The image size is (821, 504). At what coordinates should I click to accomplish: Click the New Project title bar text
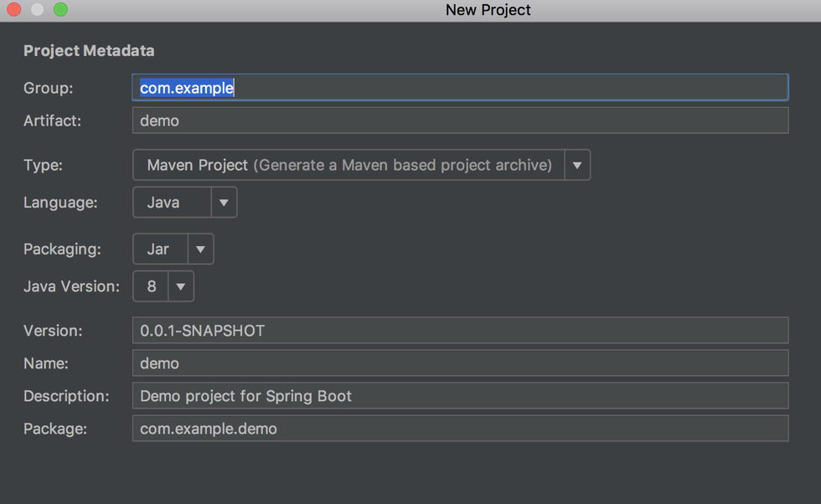tap(488, 10)
